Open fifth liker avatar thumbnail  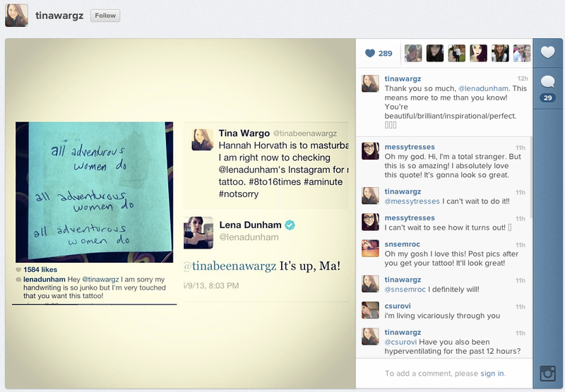(500, 53)
